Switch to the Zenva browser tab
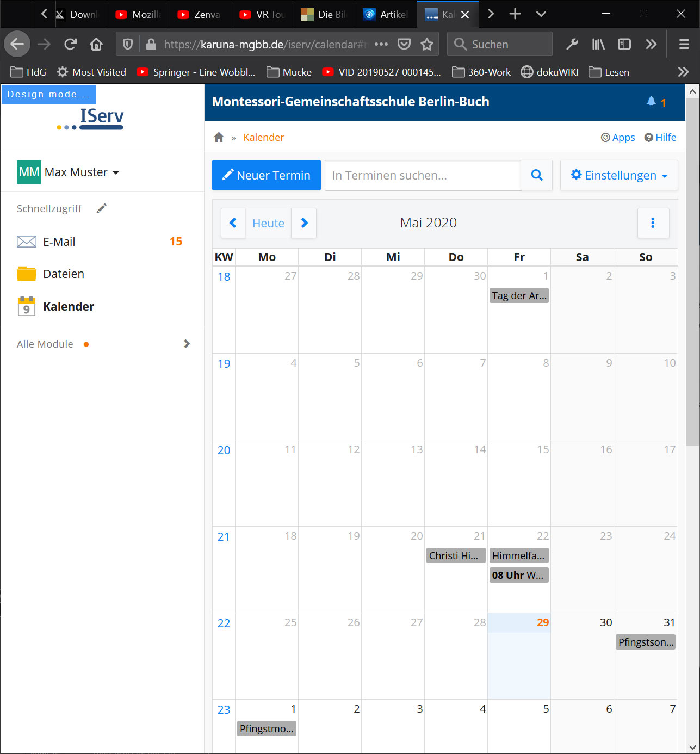The image size is (700, 754). 200,14
